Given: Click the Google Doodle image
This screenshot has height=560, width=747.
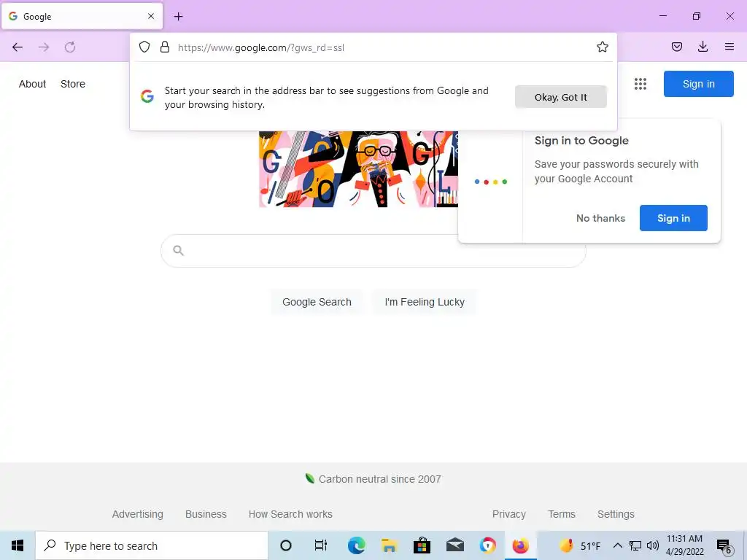Looking at the screenshot, I should 358,169.
